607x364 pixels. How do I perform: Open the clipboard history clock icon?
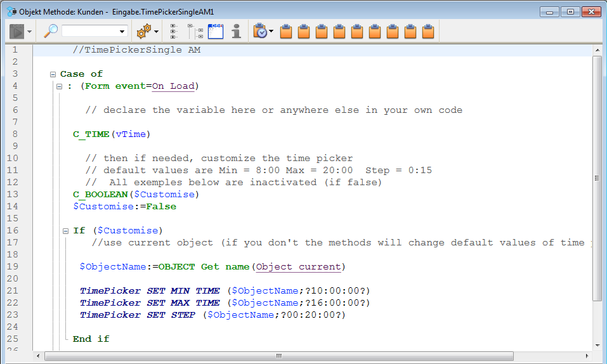click(260, 31)
